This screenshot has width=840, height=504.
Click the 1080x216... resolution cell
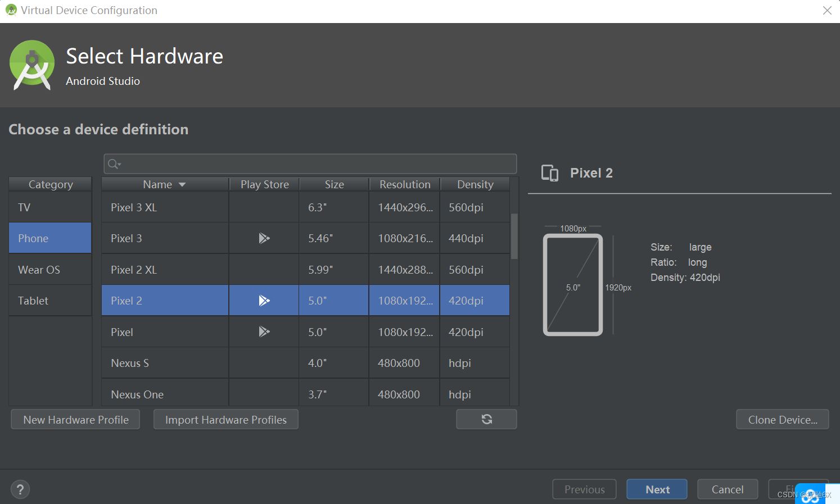pyautogui.click(x=404, y=238)
